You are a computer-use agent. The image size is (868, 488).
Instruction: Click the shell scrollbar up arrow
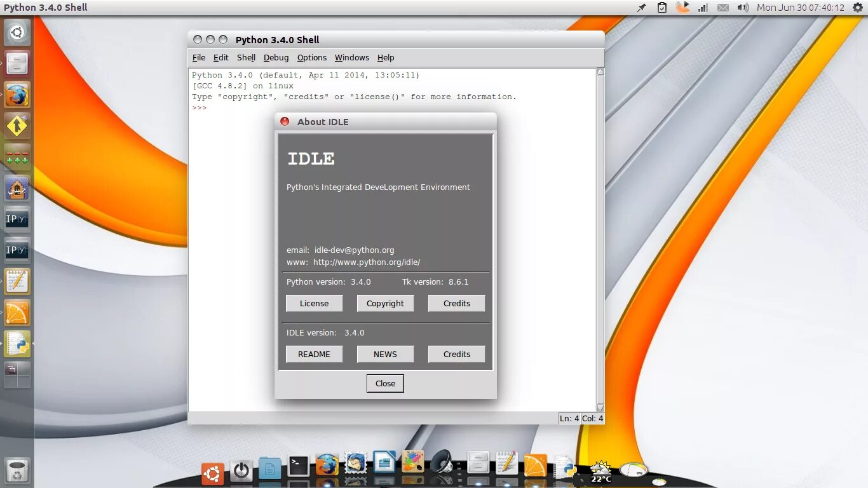(600, 72)
